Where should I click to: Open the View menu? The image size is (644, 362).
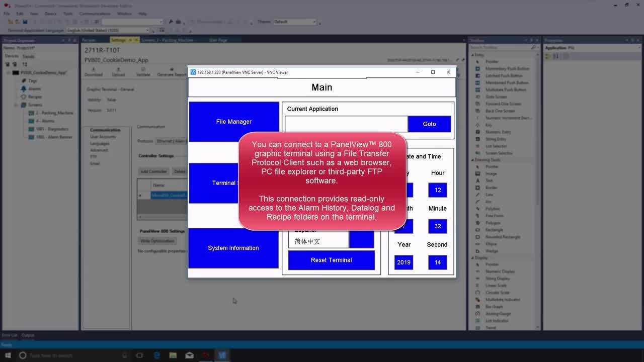point(34,14)
